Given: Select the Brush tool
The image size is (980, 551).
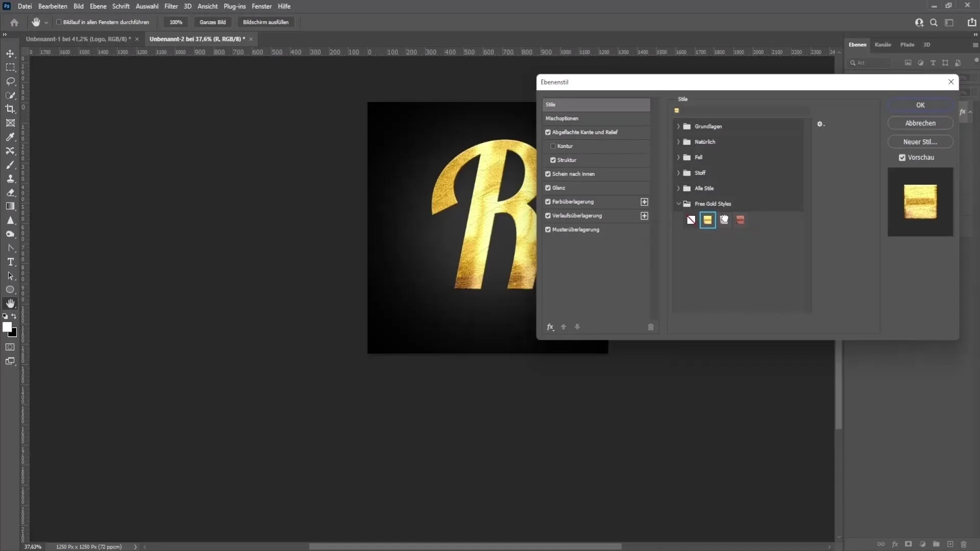Looking at the screenshot, I should click(10, 165).
